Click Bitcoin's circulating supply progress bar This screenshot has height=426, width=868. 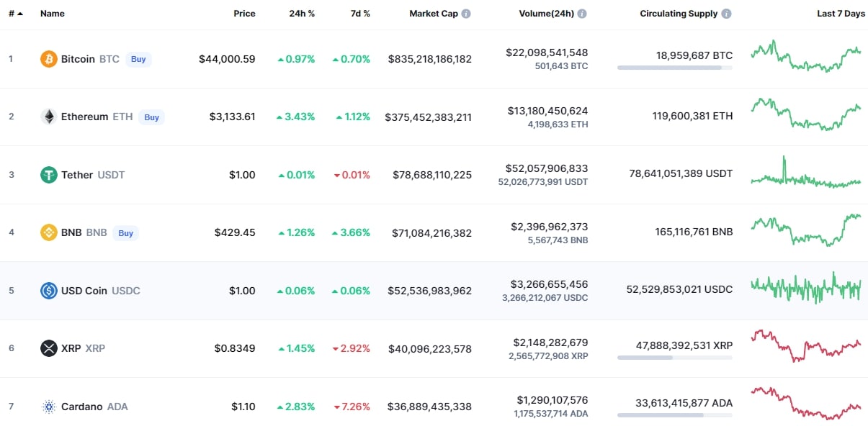674,68
